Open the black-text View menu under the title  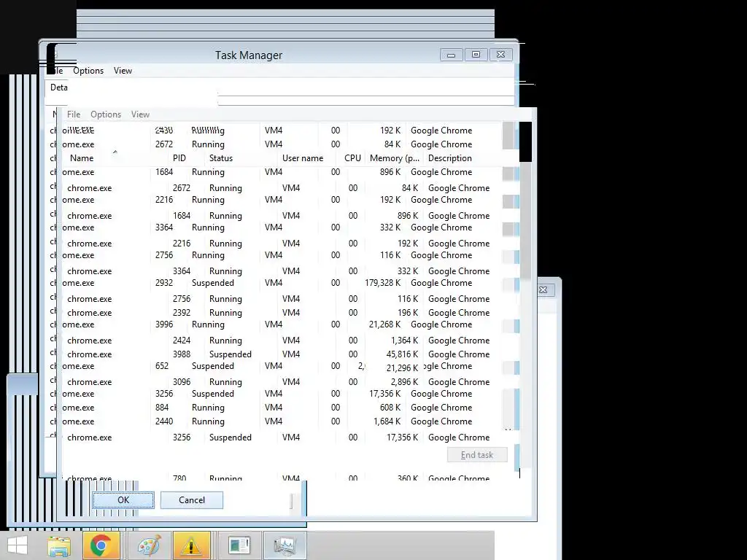(x=123, y=71)
